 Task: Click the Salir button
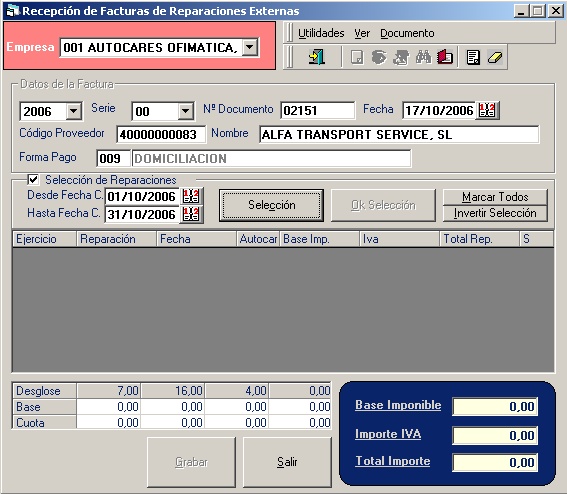click(287, 462)
